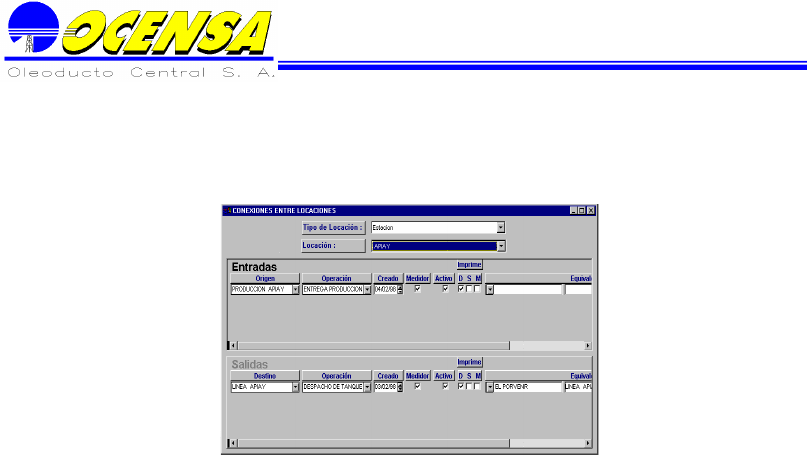Image resolution: width=807 pixels, height=457 pixels.
Task: Expand the Origen dropdown PRODUCCION APIAY
Action: [x=295, y=290]
